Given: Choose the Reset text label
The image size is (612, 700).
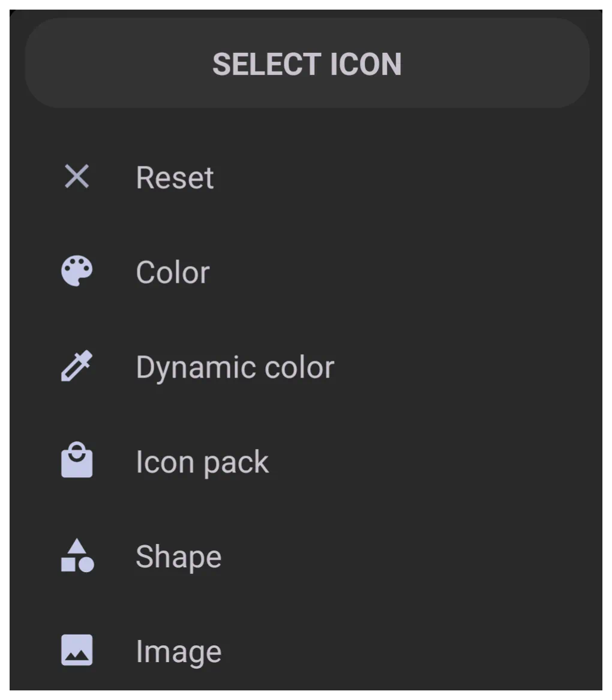Looking at the screenshot, I should point(175,178).
